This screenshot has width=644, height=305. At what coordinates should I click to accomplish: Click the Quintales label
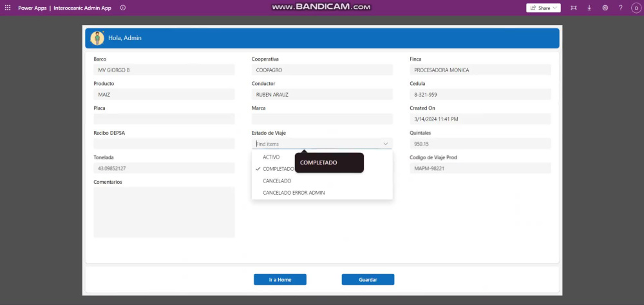(x=420, y=133)
